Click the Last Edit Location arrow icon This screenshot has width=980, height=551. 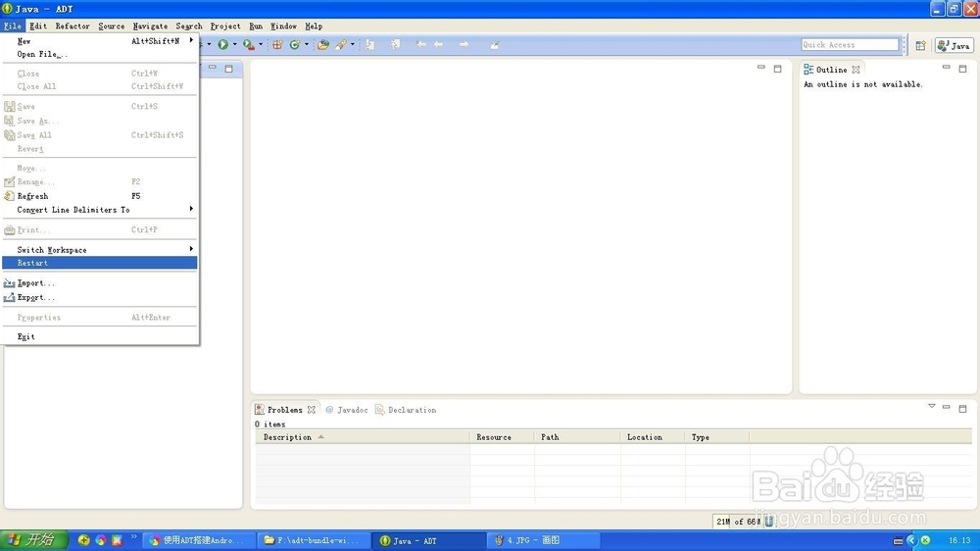[420, 44]
